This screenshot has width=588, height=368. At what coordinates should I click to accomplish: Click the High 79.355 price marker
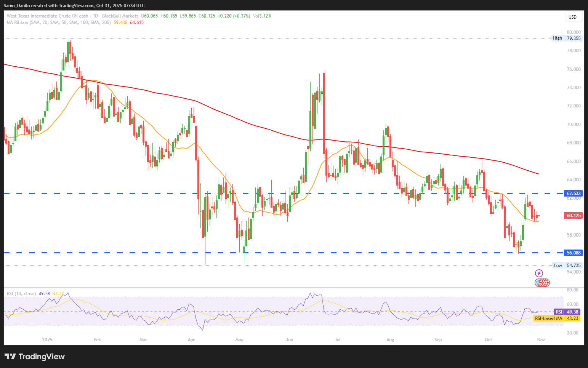pos(567,38)
